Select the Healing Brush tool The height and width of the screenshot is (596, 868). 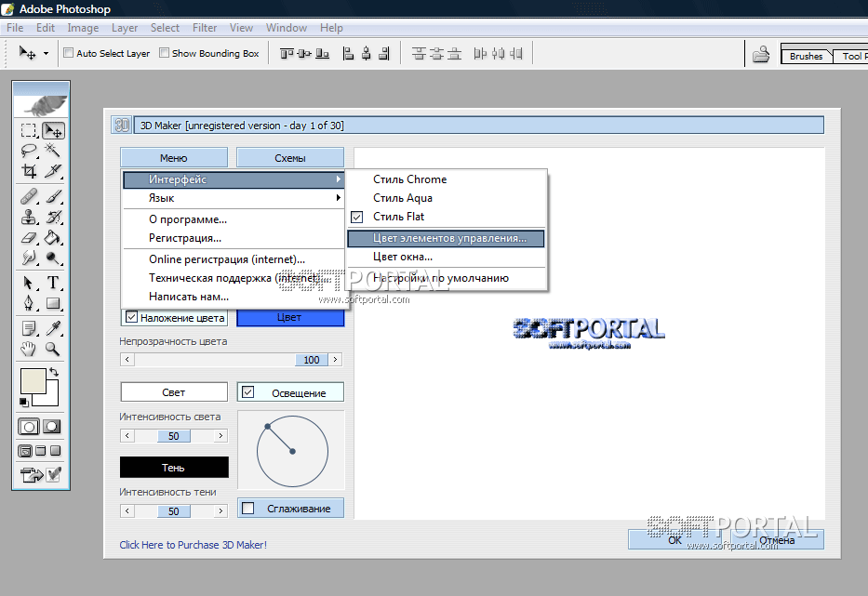point(29,196)
